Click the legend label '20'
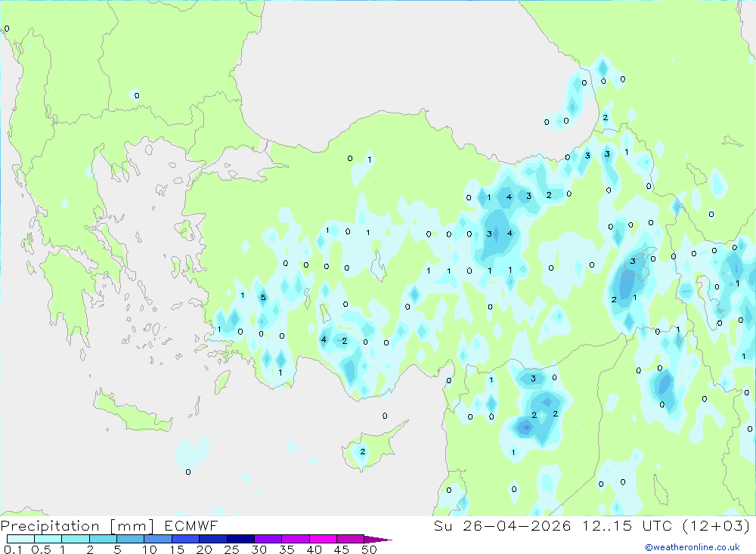756x554 pixels. click(x=204, y=549)
